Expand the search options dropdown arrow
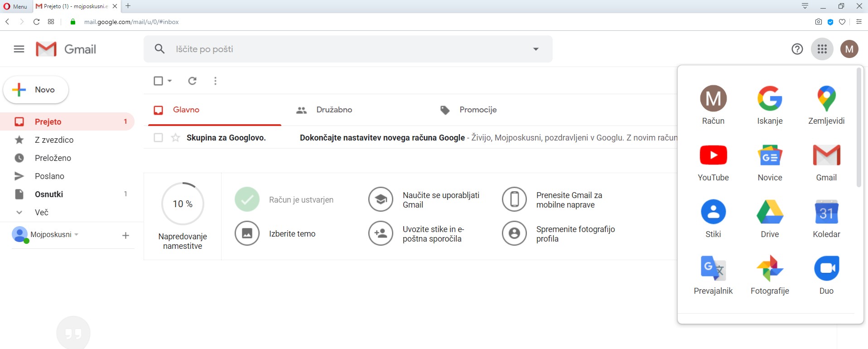Image resolution: width=868 pixels, height=349 pixels. (536, 49)
